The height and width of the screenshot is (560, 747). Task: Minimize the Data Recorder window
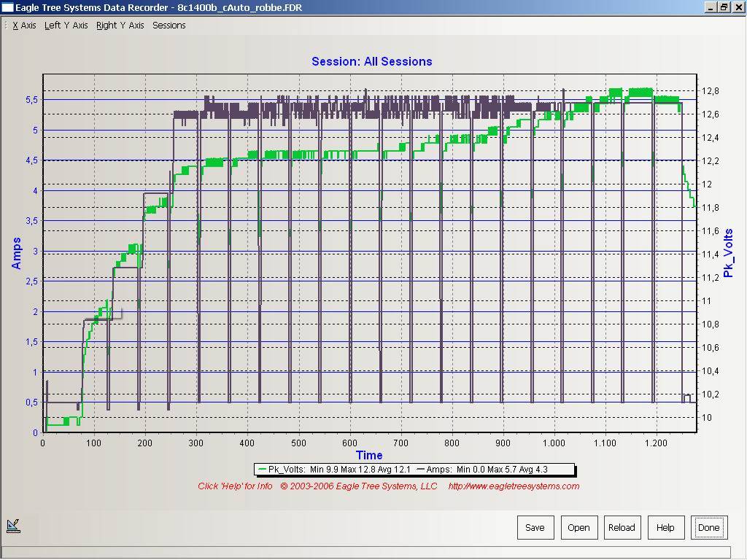711,7
